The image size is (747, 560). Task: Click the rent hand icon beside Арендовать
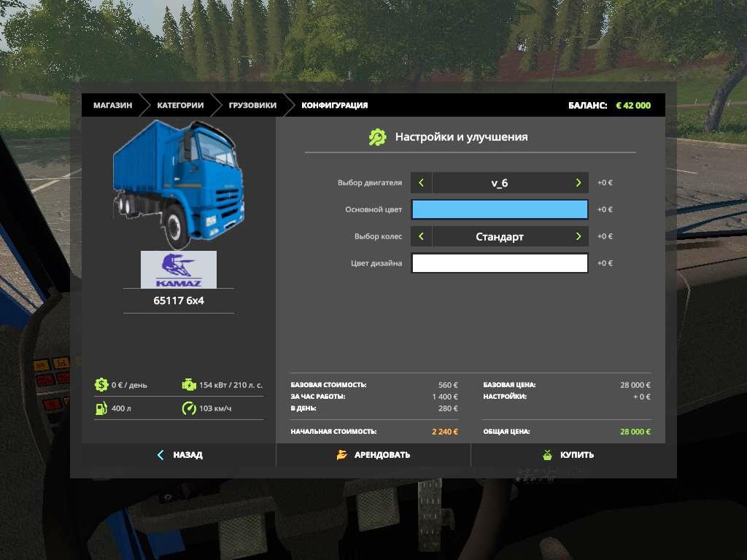coord(342,455)
